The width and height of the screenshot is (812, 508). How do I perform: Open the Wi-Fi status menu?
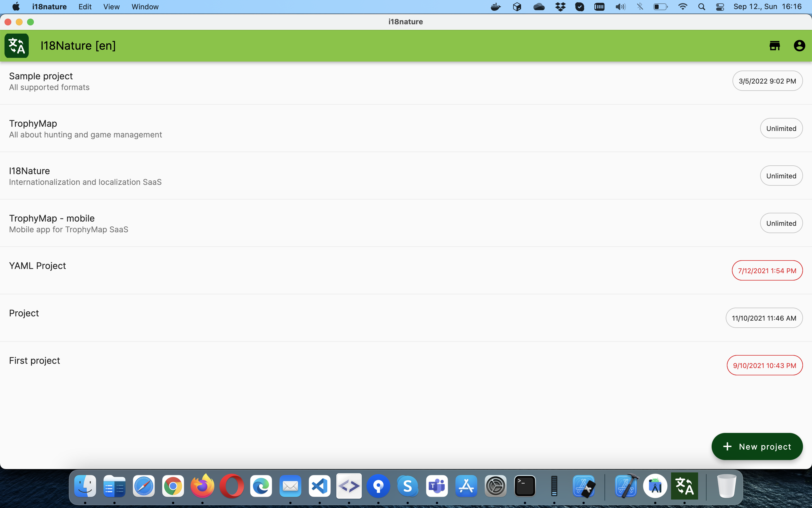[x=683, y=7]
